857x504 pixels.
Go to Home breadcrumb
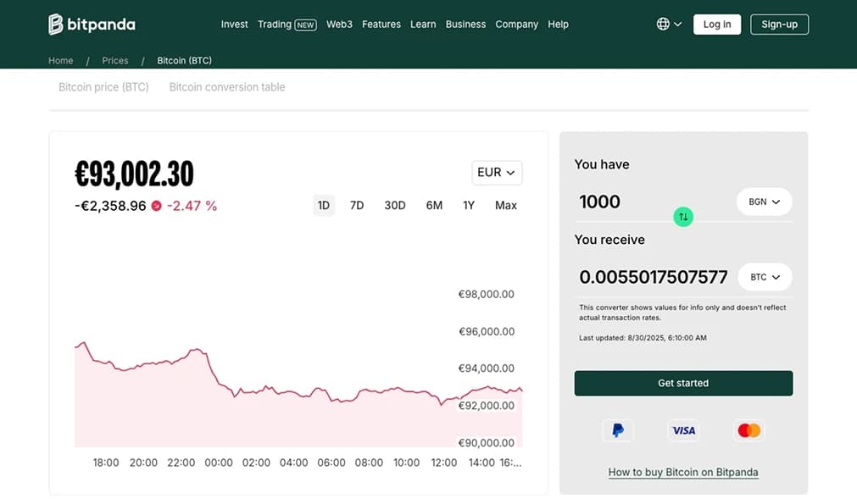coord(61,61)
